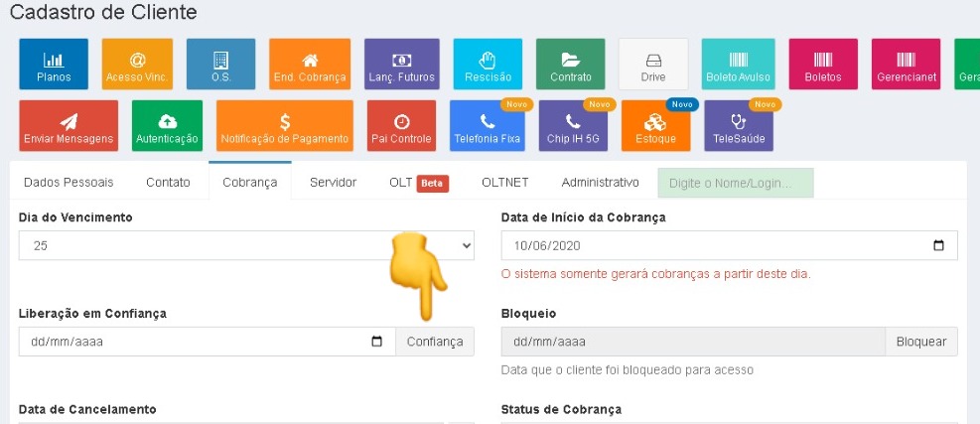Open the Estoque boxes button
This screenshot has width=980, height=424.
pos(655,126)
